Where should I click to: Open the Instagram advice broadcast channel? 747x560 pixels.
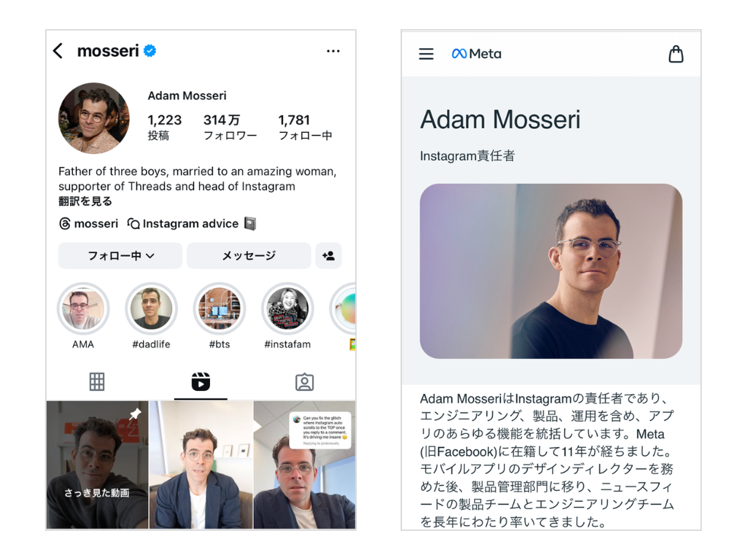coord(192,223)
